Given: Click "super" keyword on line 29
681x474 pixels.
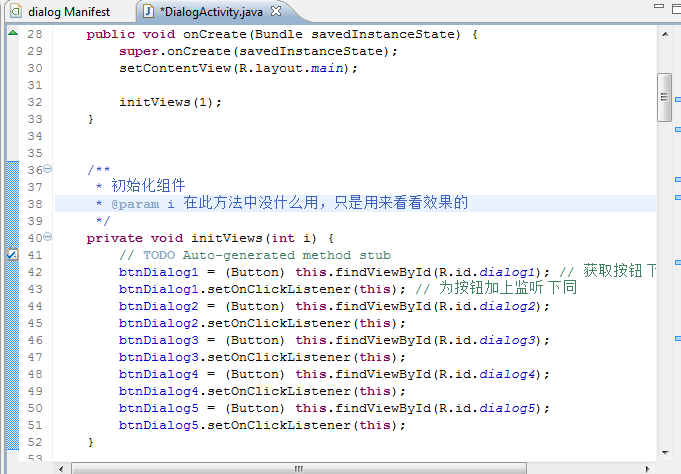Looking at the screenshot, I should tap(139, 51).
